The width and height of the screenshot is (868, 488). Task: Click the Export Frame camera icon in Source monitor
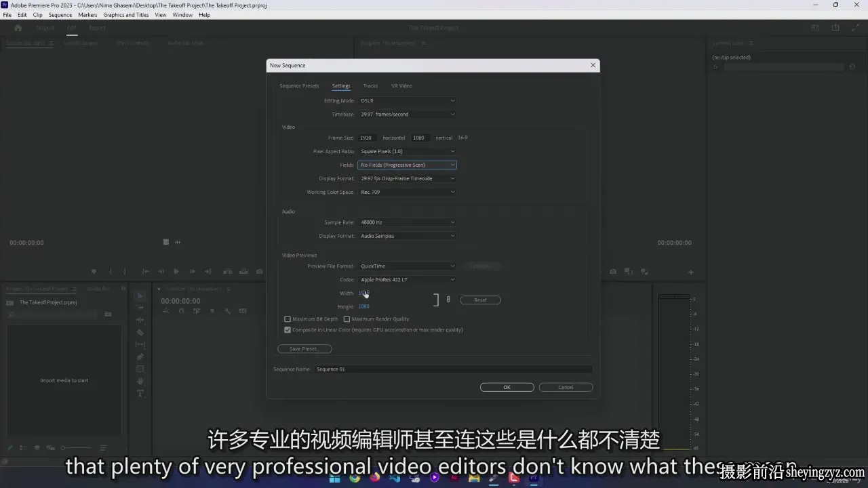[x=260, y=271]
